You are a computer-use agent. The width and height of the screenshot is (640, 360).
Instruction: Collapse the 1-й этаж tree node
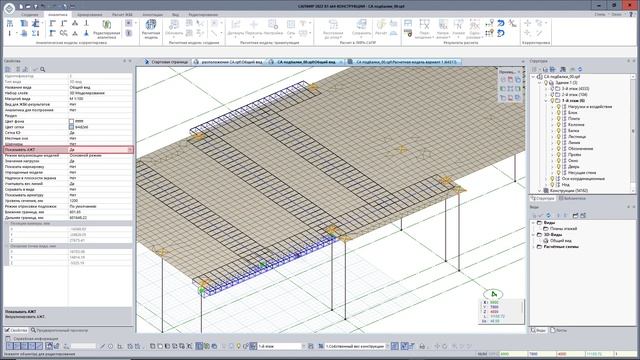(546, 100)
